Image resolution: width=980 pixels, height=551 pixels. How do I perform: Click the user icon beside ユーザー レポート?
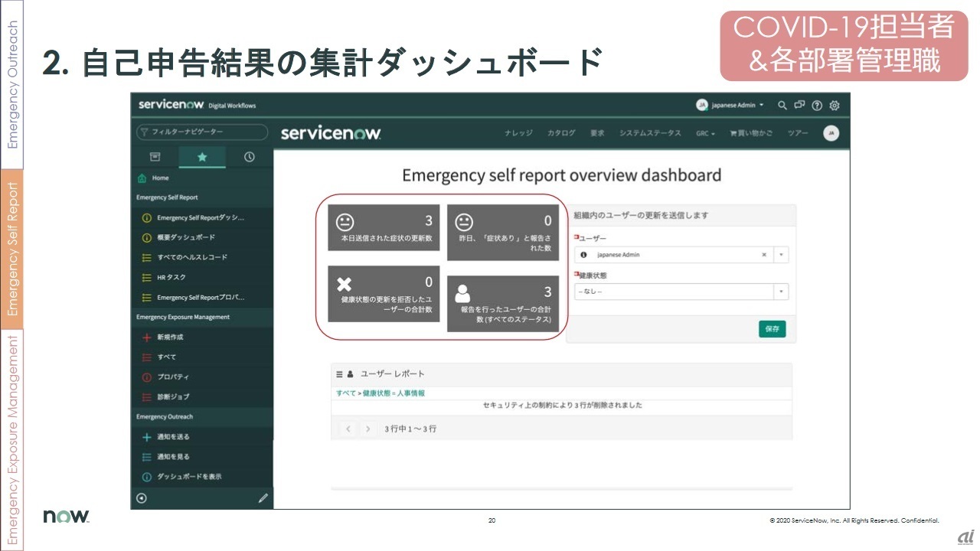pos(351,374)
